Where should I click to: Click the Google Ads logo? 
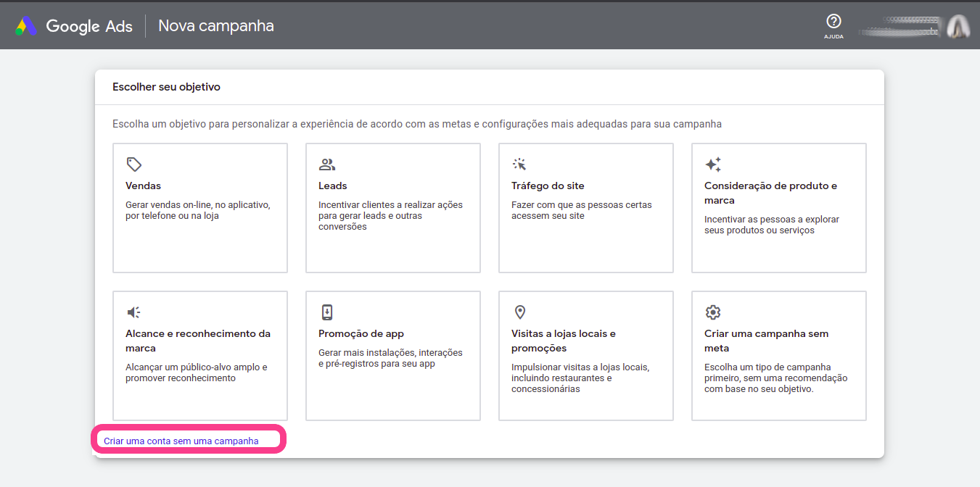coord(27,26)
